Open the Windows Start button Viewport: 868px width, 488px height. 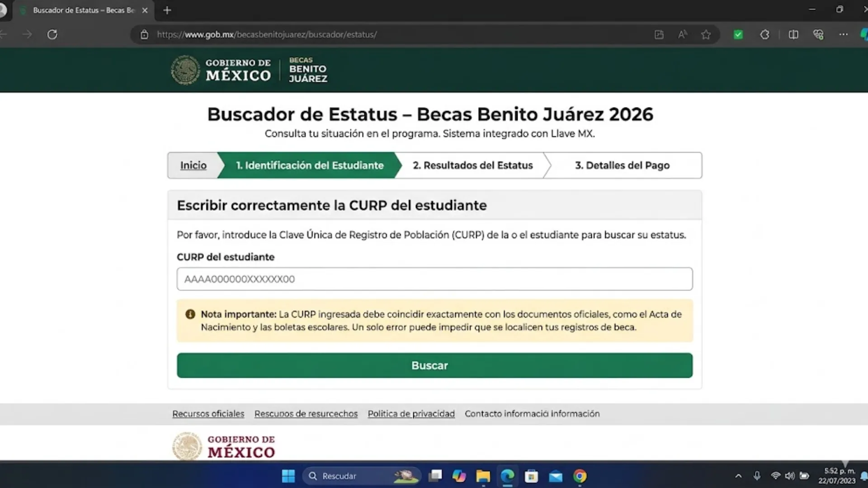point(288,476)
